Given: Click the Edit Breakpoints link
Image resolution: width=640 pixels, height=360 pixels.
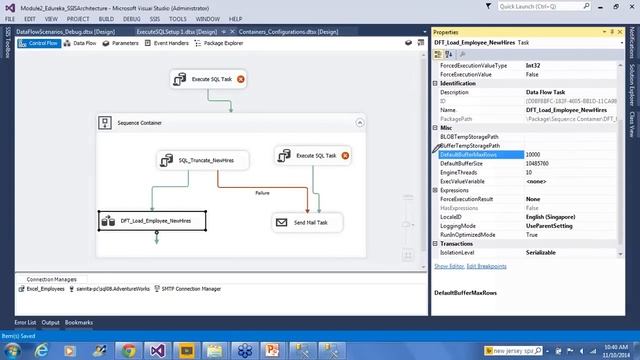Looking at the screenshot, I should (486, 266).
